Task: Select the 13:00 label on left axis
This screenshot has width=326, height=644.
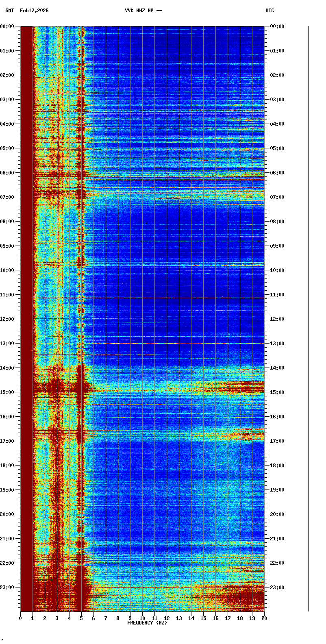Action: [7, 344]
